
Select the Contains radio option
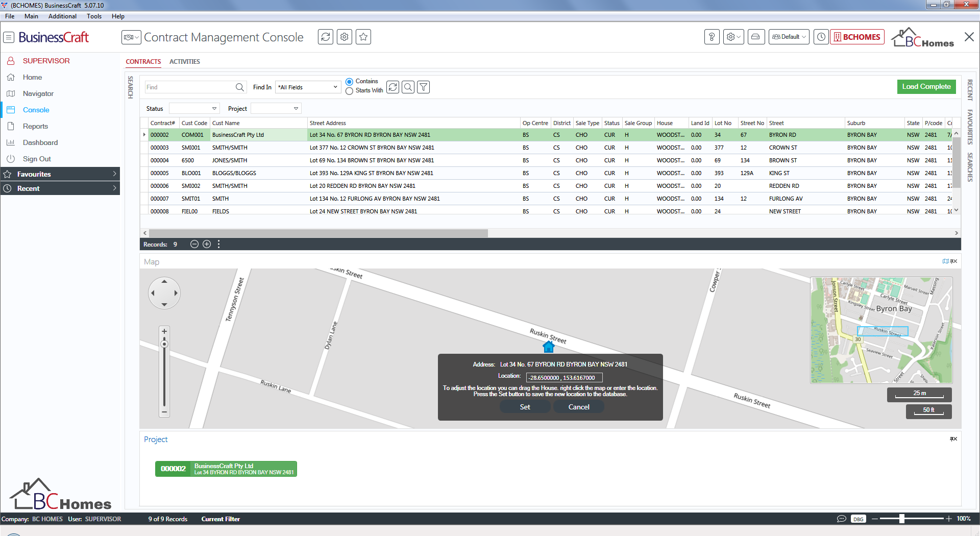pyautogui.click(x=349, y=82)
